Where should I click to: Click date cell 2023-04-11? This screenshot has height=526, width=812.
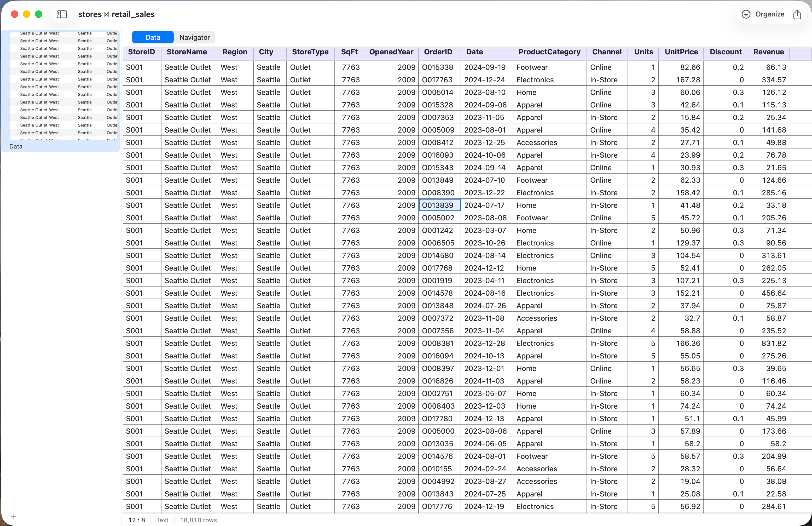(x=487, y=281)
